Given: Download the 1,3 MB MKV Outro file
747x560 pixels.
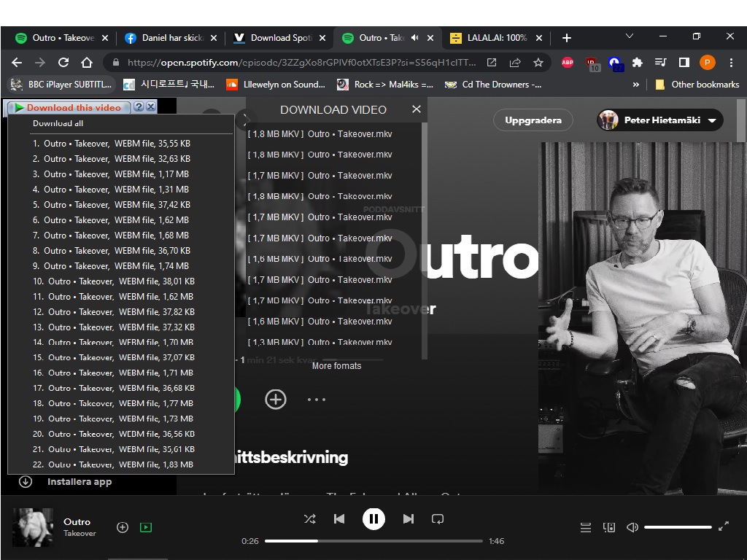Looking at the screenshot, I should pos(320,343).
